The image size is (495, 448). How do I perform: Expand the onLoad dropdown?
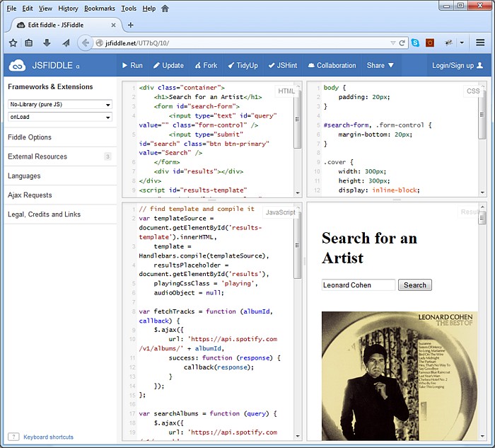click(60, 117)
